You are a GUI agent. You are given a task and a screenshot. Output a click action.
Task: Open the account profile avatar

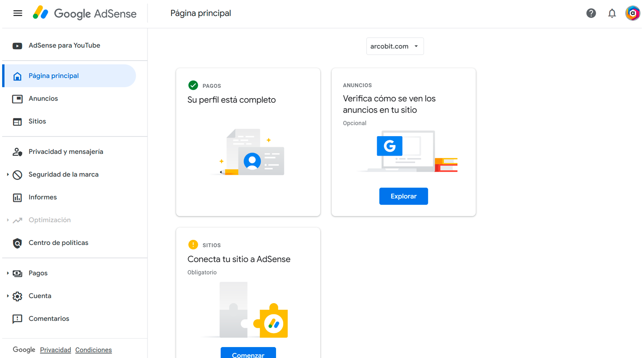(632, 13)
